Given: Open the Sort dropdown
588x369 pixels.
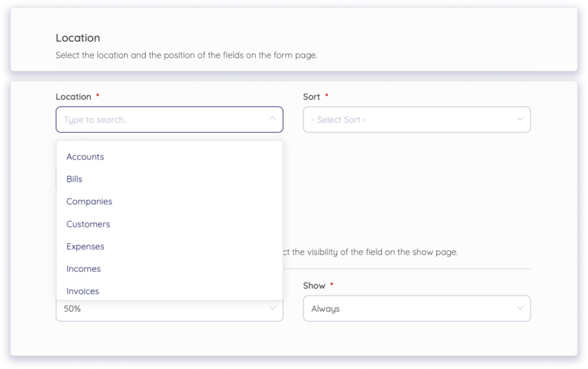Looking at the screenshot, I should (416, 119).
